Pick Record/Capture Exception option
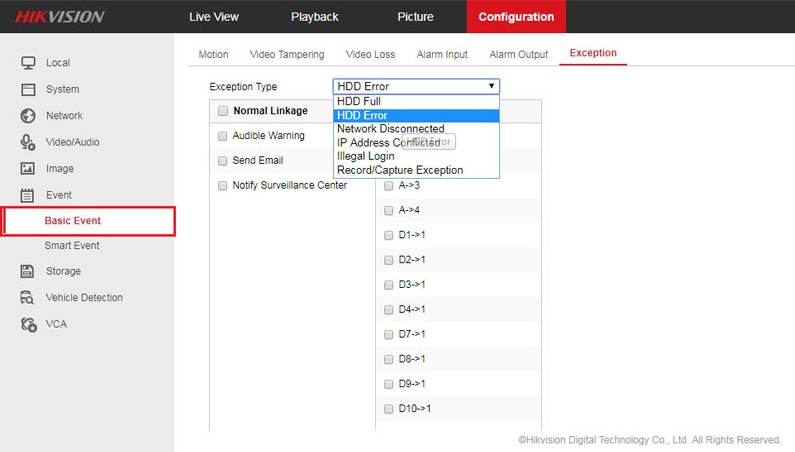 [x=416, y=170]
